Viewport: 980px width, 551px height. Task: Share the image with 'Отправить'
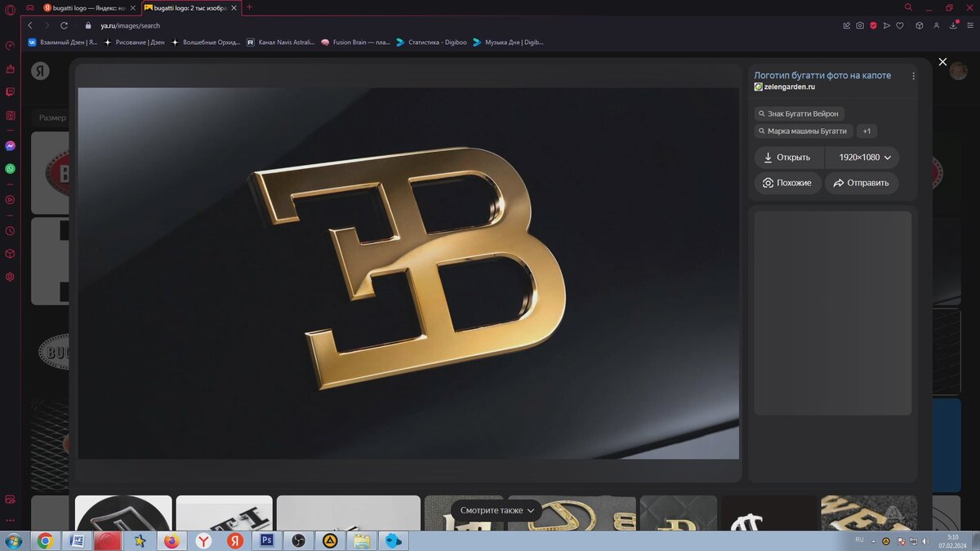pyautogui.click(x=862, y=183)
